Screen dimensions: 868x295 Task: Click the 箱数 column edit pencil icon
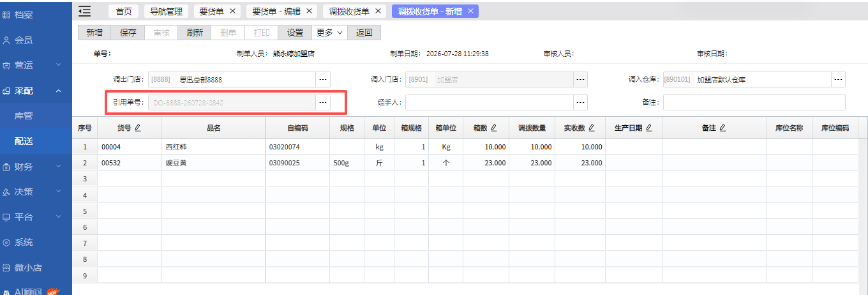click(493, 128)
